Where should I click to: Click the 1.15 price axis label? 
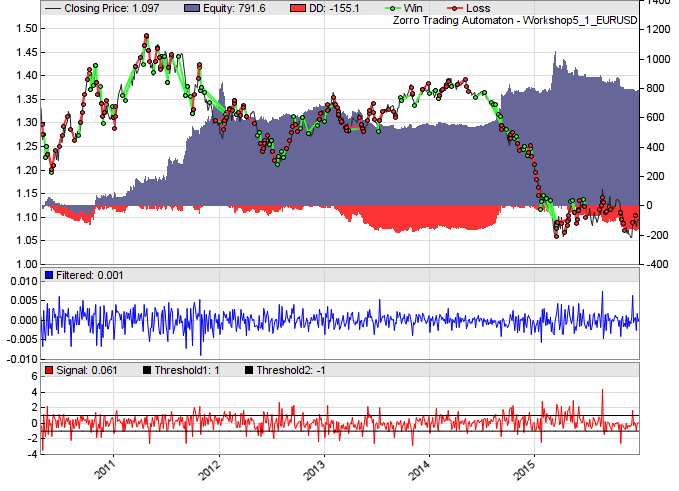27,194
